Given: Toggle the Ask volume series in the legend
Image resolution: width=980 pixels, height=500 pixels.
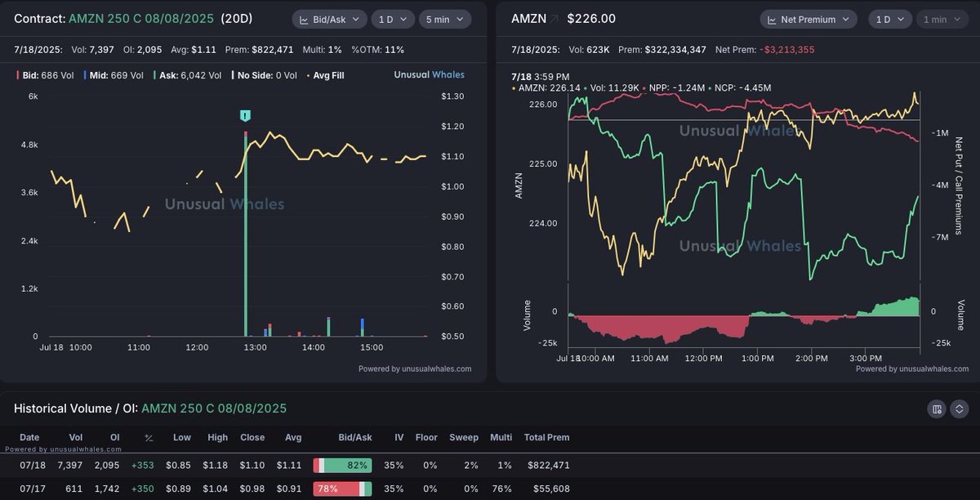Looking at the screenshot, I should tap(186, 75).
